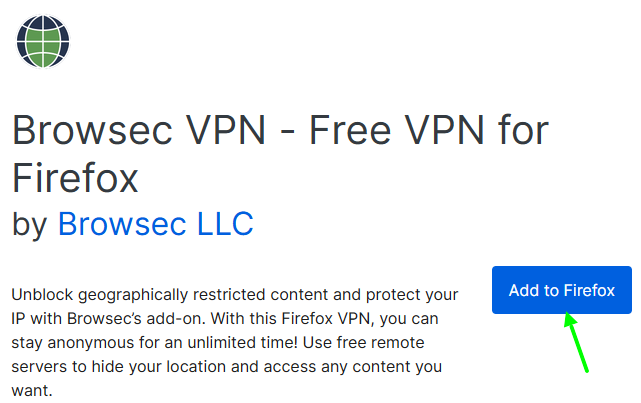Click the word "by" before the author name
Viewport: 641px width, 403px height.
[30, 224]
